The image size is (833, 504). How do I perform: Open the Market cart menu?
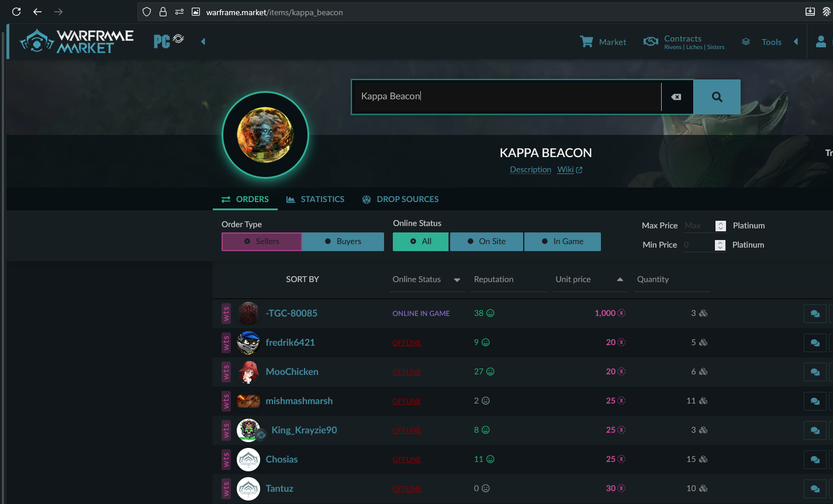tap(603, 42)
